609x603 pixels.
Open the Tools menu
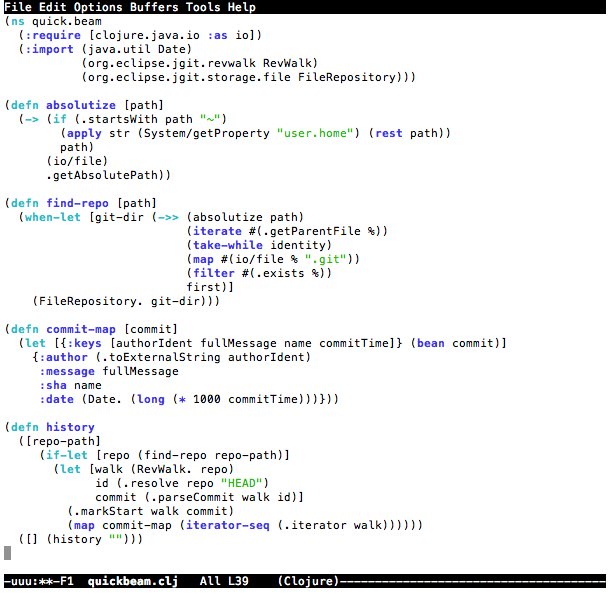(x=203, y=7)
